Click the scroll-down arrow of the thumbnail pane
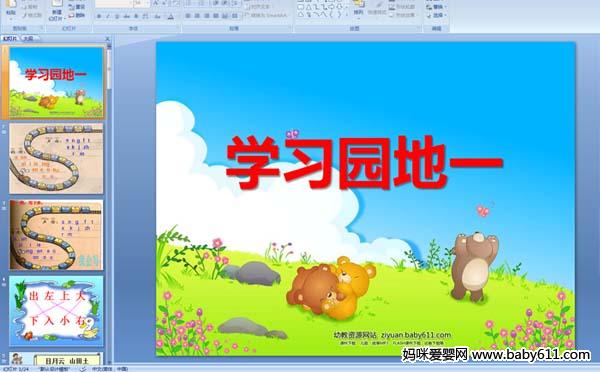Viewport: 600px width, 372px height. pyautogui.click(x=109, y=361)
